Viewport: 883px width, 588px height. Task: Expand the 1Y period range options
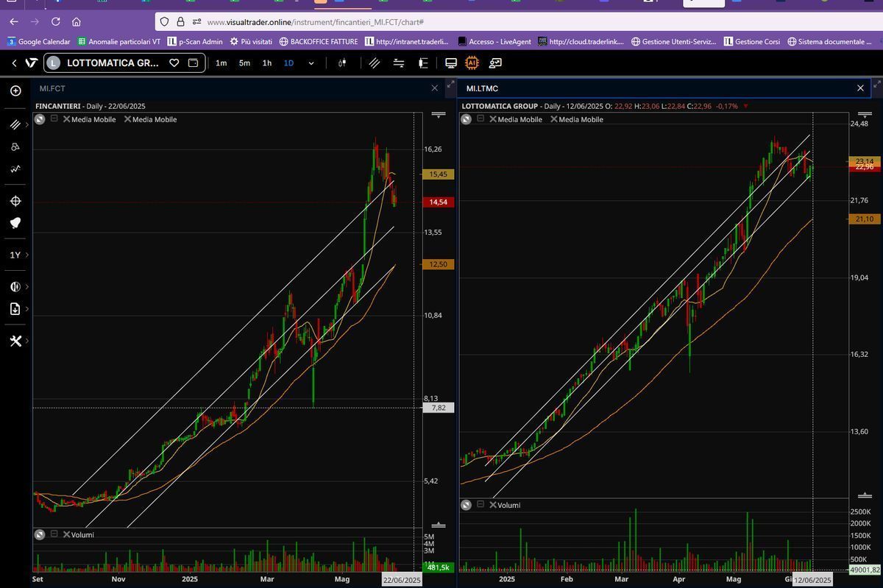click(27, 255)
